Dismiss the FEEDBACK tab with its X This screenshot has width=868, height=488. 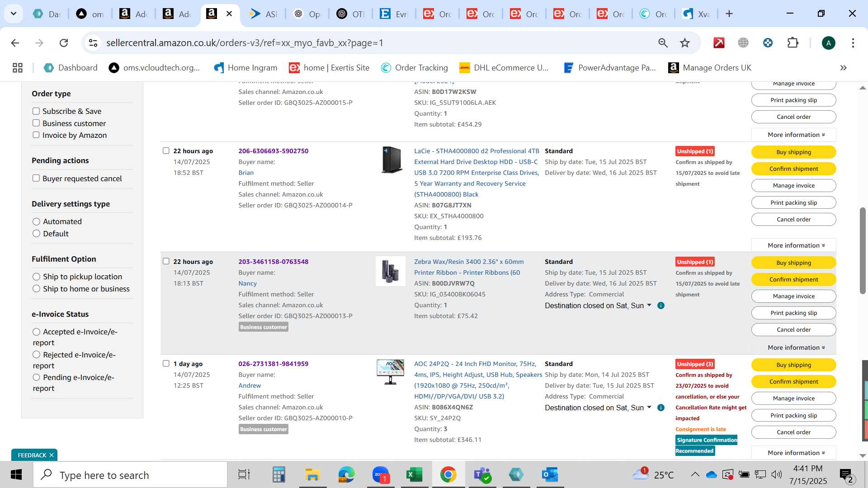coord(52,455)
